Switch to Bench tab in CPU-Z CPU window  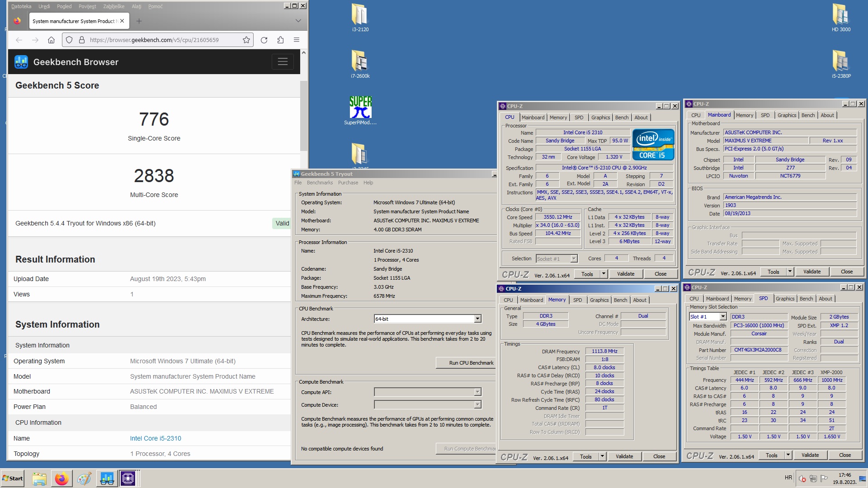coord(622,117)
